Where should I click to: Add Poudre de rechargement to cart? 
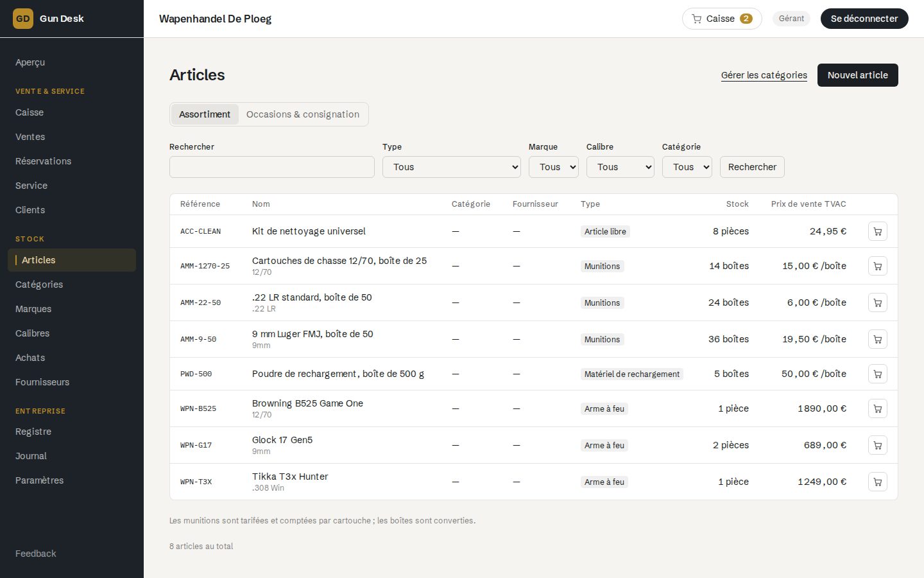pyautogui.click(x=877, y=374)
